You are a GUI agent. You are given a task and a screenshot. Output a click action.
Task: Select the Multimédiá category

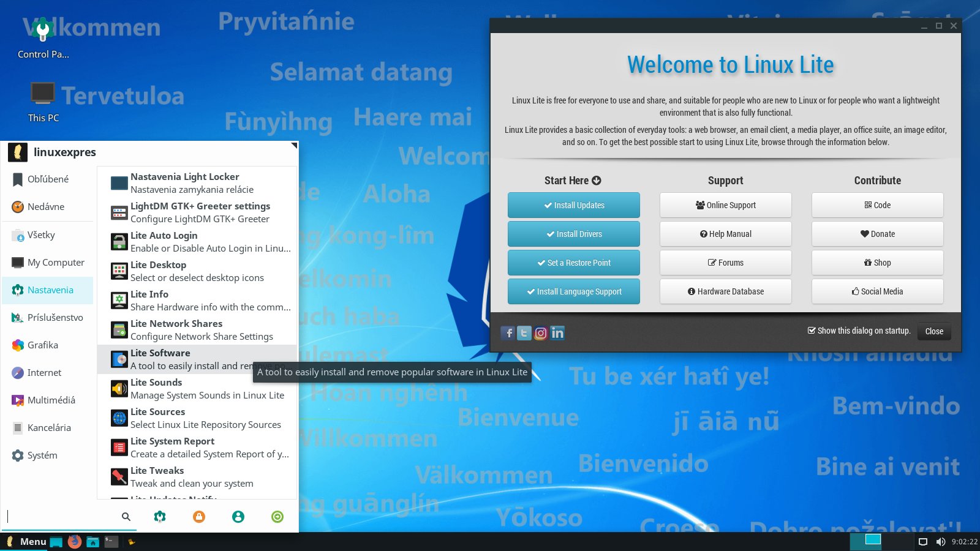click(x=48, y=400)
